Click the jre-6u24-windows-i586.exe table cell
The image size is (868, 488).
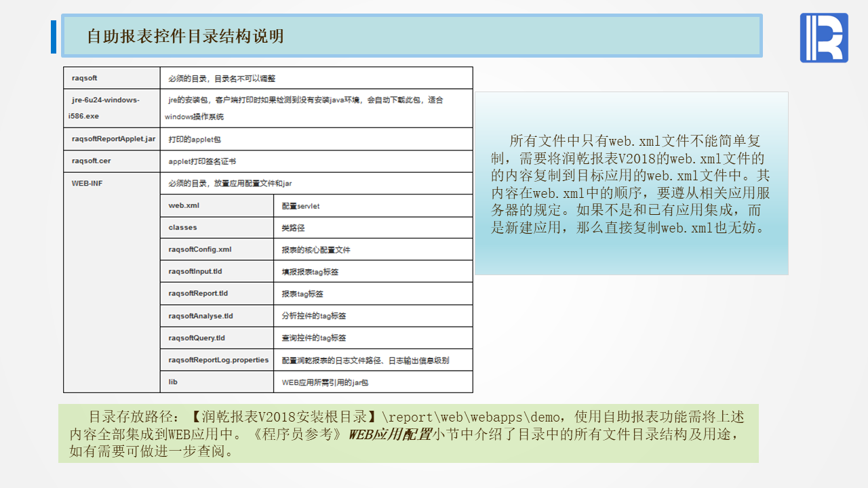(x=112, y=108)
